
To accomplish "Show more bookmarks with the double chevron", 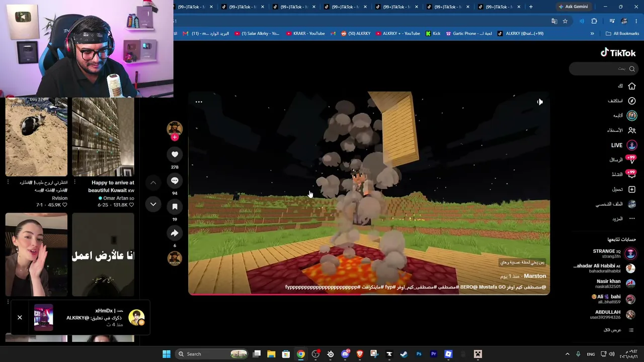I will pos(592,34).
